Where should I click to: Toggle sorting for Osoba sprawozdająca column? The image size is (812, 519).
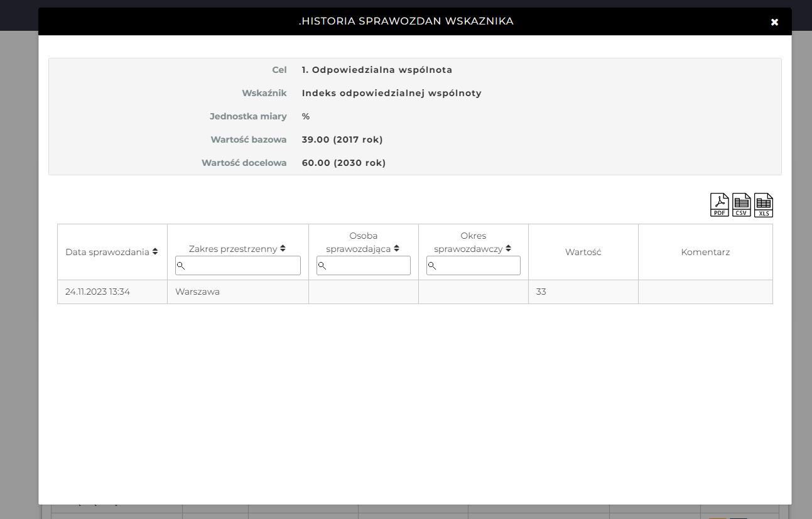(x=396, y=248)
